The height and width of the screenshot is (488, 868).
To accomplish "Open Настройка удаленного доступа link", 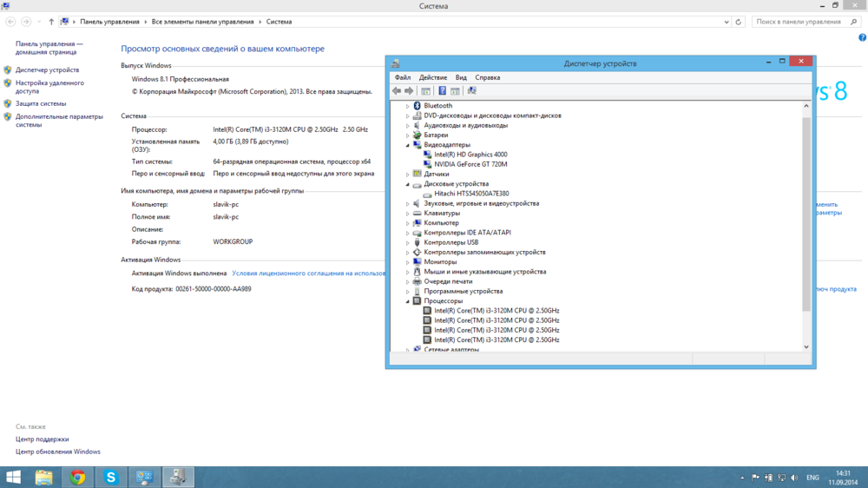I will [49, 87].
